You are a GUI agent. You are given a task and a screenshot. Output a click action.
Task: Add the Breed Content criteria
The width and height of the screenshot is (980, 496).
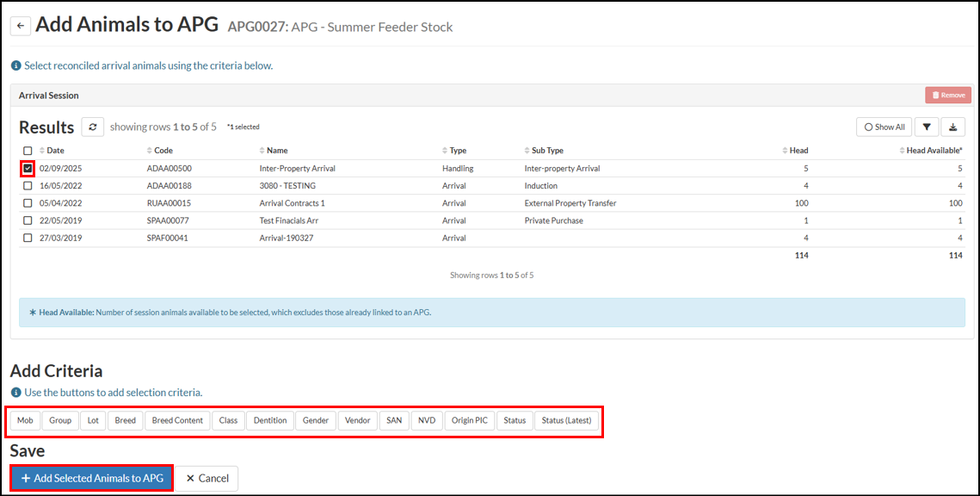click(177, 420)
